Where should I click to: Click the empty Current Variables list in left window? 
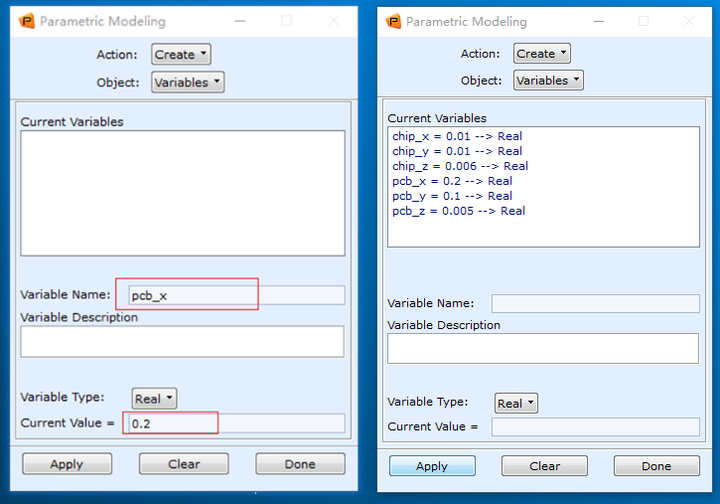[183, 193]
